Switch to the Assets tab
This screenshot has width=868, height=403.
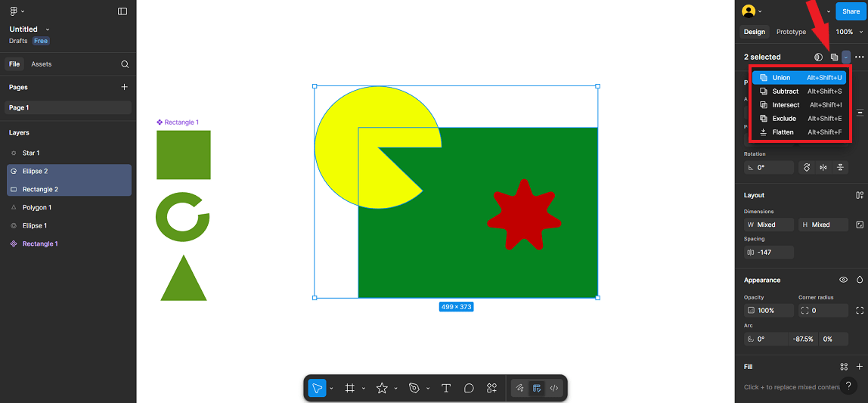point(41,64)
